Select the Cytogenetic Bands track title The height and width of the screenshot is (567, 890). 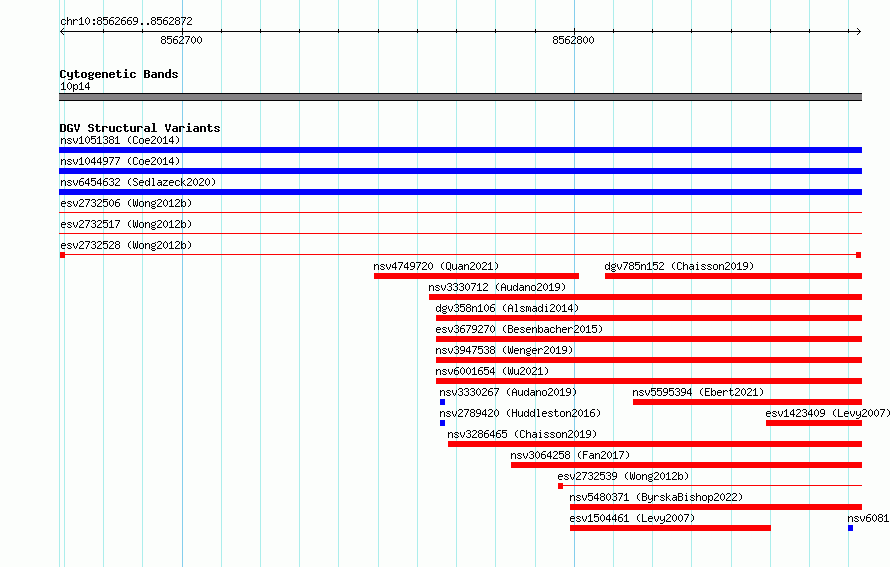[x=119, y=74]
